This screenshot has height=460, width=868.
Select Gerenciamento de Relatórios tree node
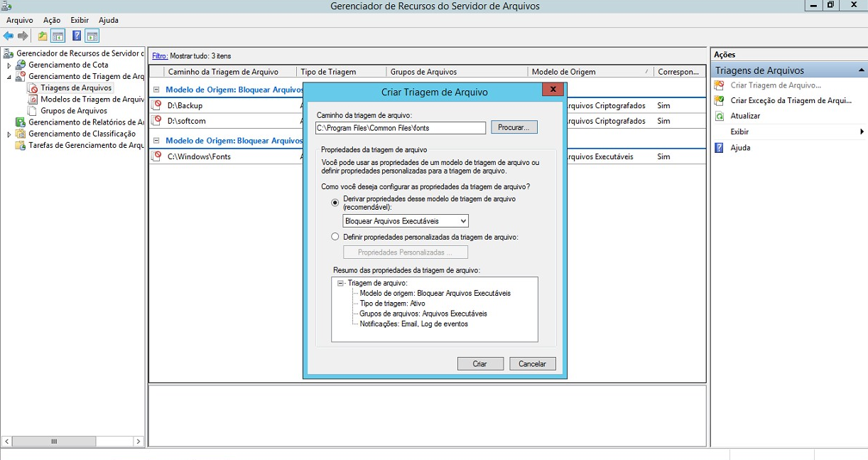[x=86, y=122]
